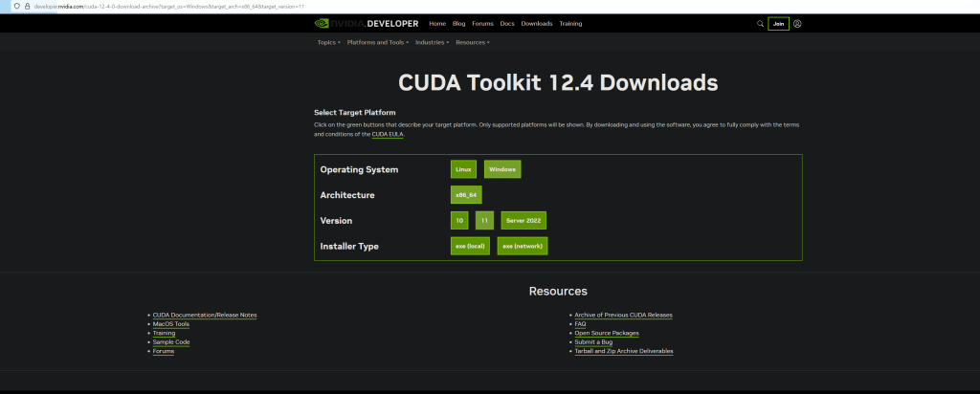
Task: Open the Home menu item
Action: pyautogui.click(x=437, y=24)
